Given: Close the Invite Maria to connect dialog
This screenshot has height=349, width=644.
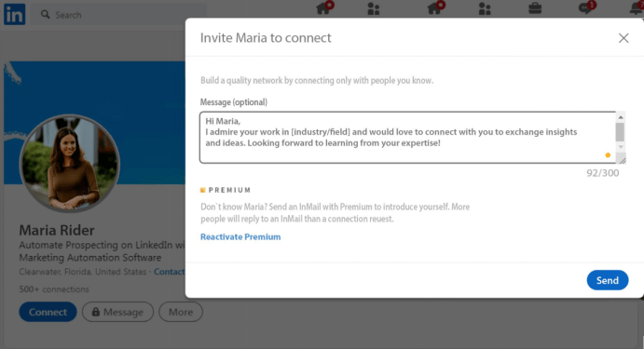Looking at the screenshot, I should pyautogui.click(x=623, y=38).
